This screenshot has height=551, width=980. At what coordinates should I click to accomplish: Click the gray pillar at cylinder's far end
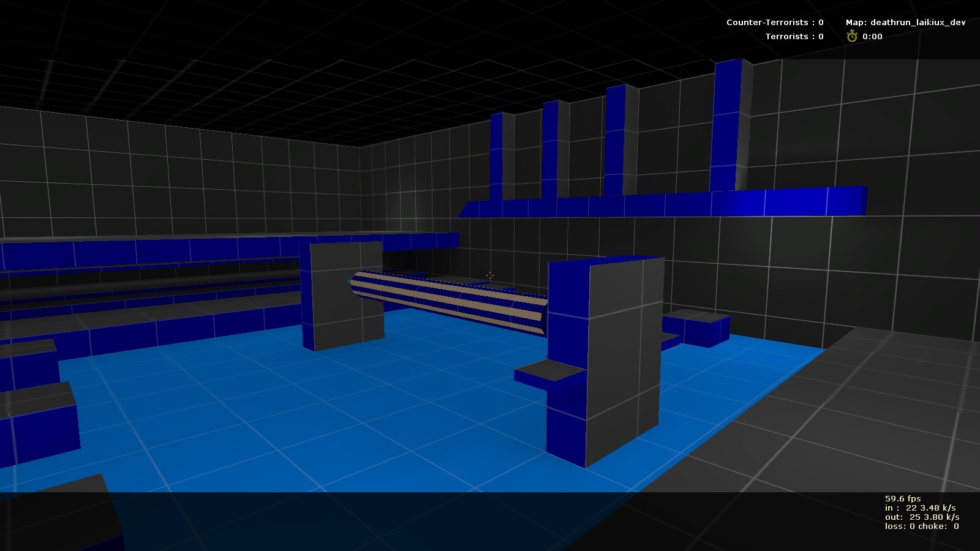click(343, 294)
